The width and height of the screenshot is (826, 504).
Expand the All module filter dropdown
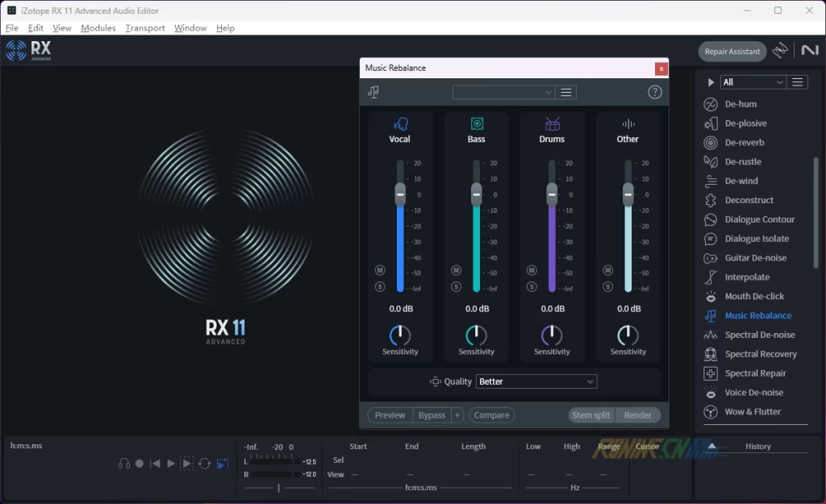click(x=753, y=82)
